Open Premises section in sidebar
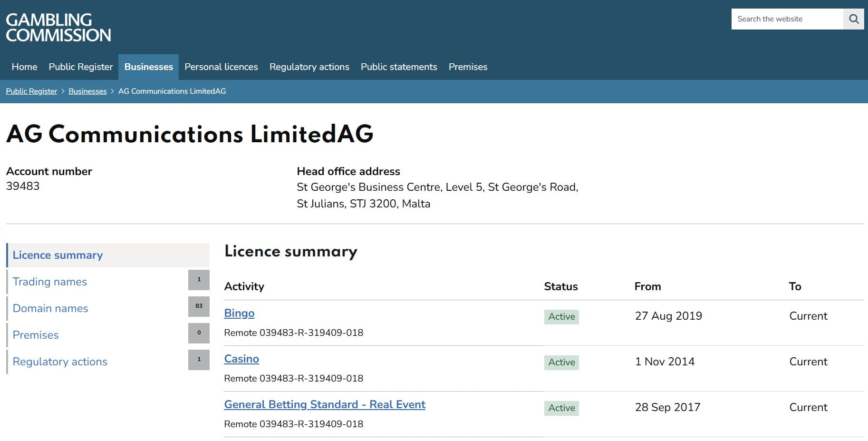 click(x=36, y=335)
